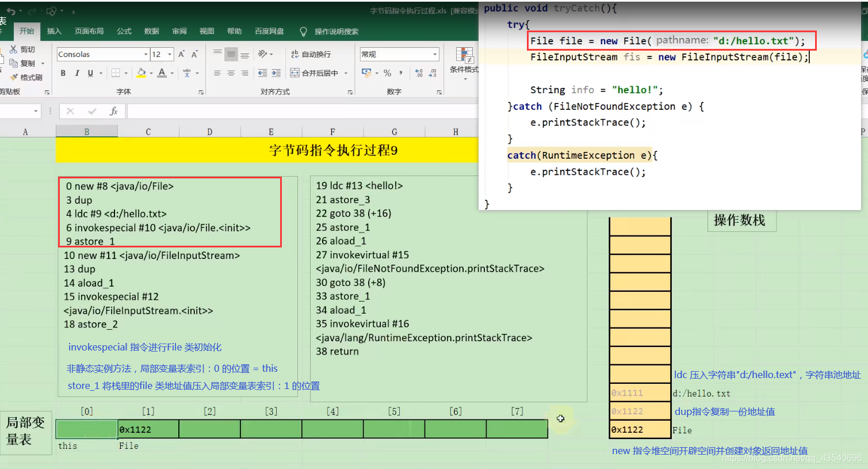Screen dimensions: 868x469
Task: Switch to the 插入 (Insert) tab
Action: [54, 31]
